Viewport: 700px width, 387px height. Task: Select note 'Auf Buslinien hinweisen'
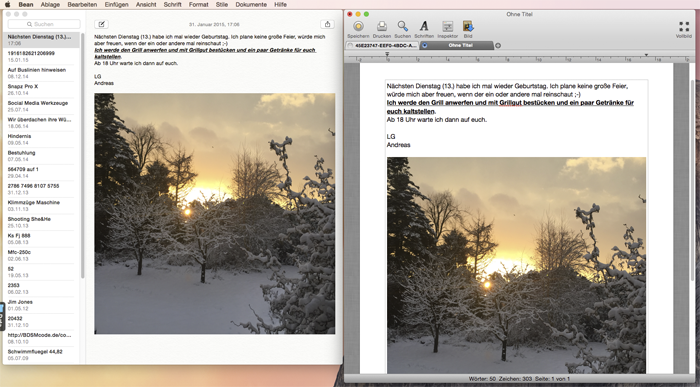(x=41, y=73)
